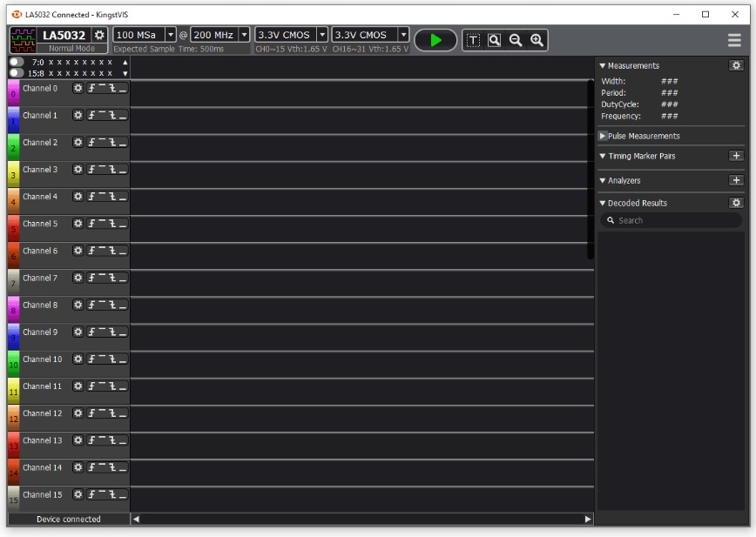The image size is (756, 537).
Task: Click the DutyCycle measurement label
Action: pyautogui.click(x=620, y=104)
